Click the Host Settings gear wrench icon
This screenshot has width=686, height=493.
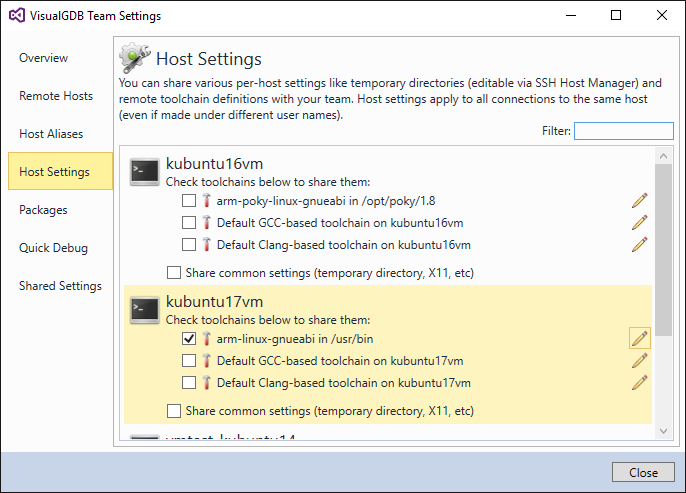click(x=135, y=58)
